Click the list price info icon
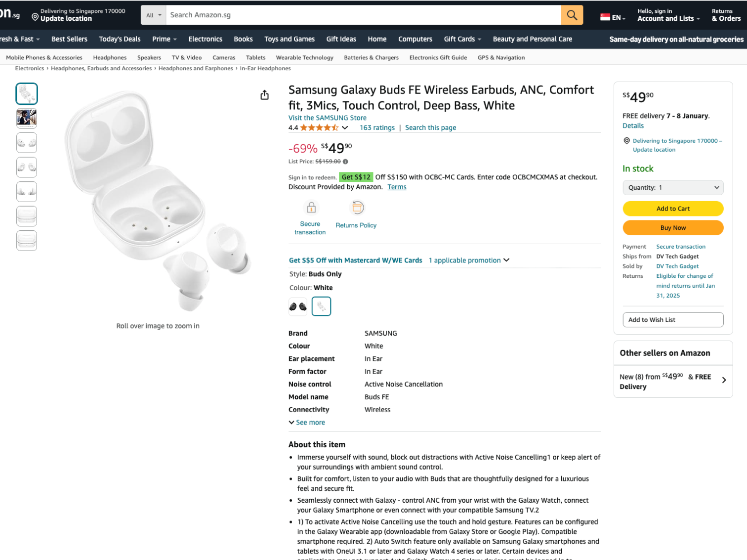Screen dimensions: 747x560 pos(345,162)
